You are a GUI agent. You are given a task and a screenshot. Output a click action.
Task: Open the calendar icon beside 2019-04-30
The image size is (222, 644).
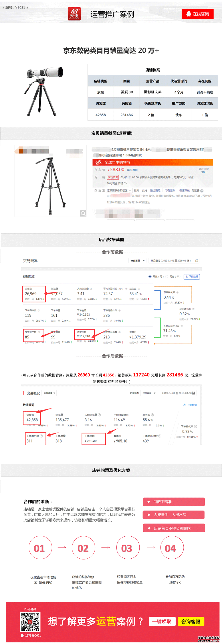[x=193, y=393]
